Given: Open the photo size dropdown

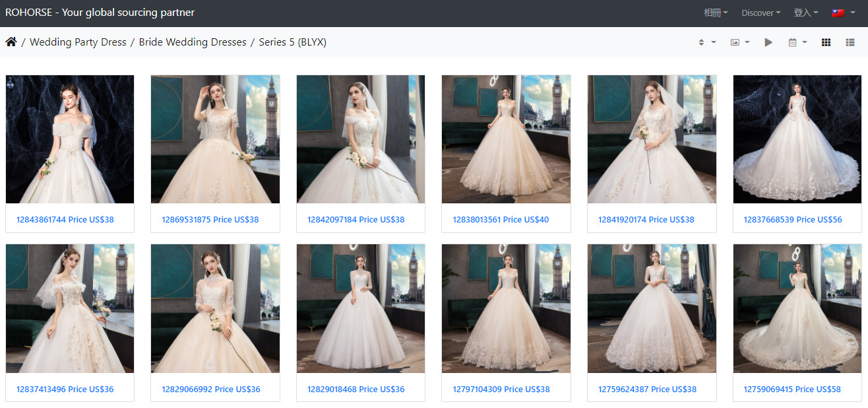Looking at the screenshot, I should pyautogui.click(x=739, y=42).
